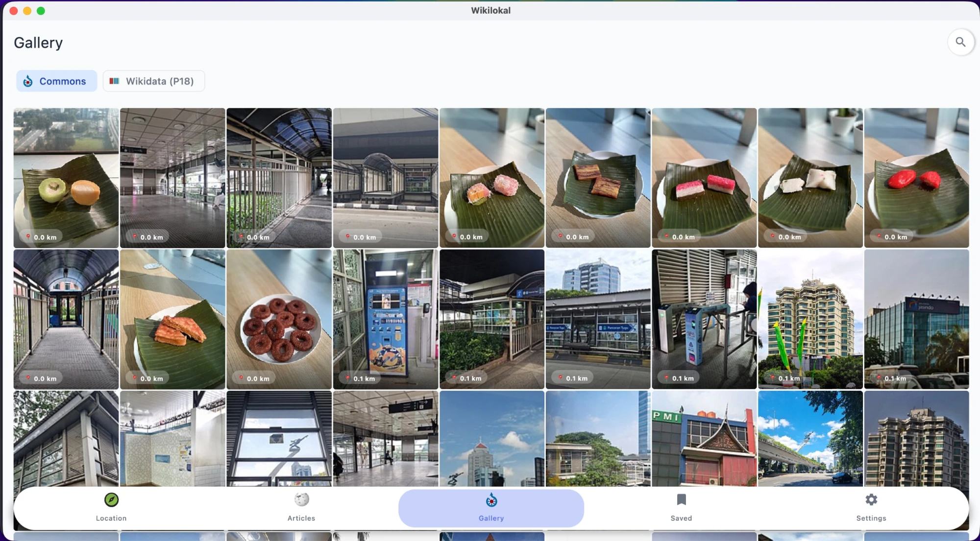
Task: Open photo of bus shelter with blue signs
Action: (x=598, y=319)
